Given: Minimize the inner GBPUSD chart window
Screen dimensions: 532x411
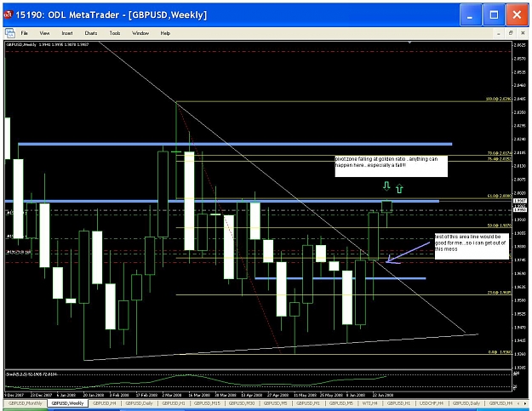Looking at the screenshot, I should 498,33.
